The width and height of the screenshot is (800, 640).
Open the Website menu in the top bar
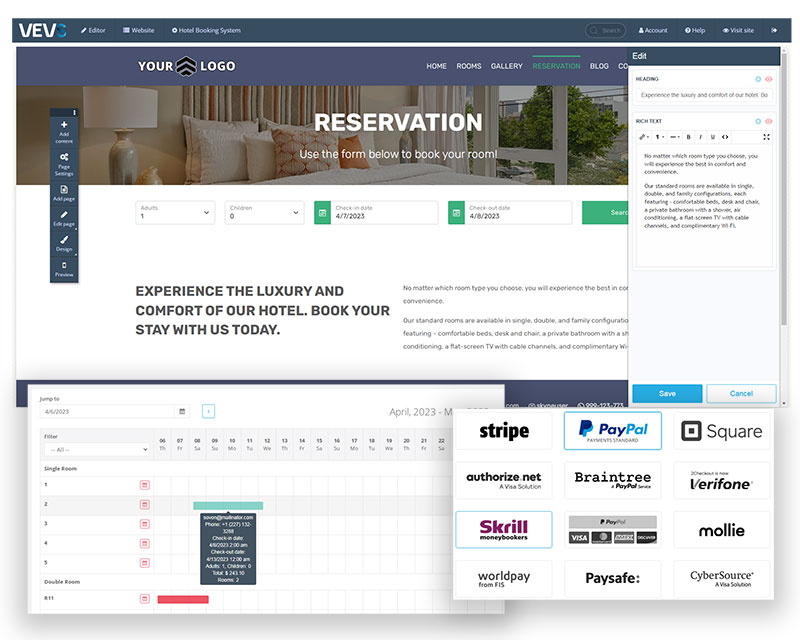(138, 31)
